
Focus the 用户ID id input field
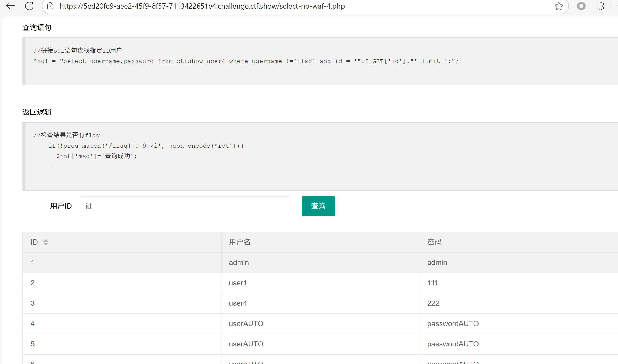pyautogui.click(x=184, y=206)
